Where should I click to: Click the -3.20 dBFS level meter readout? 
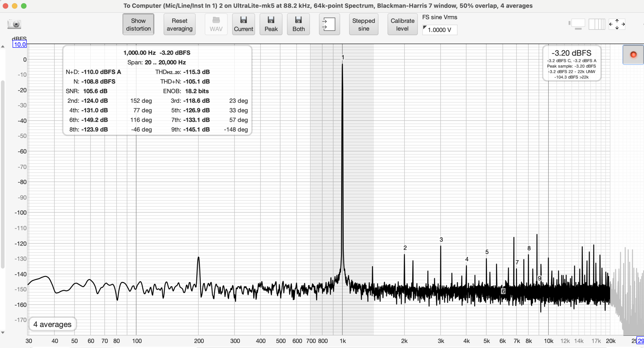pyautogui.click(x=571, y=53)
